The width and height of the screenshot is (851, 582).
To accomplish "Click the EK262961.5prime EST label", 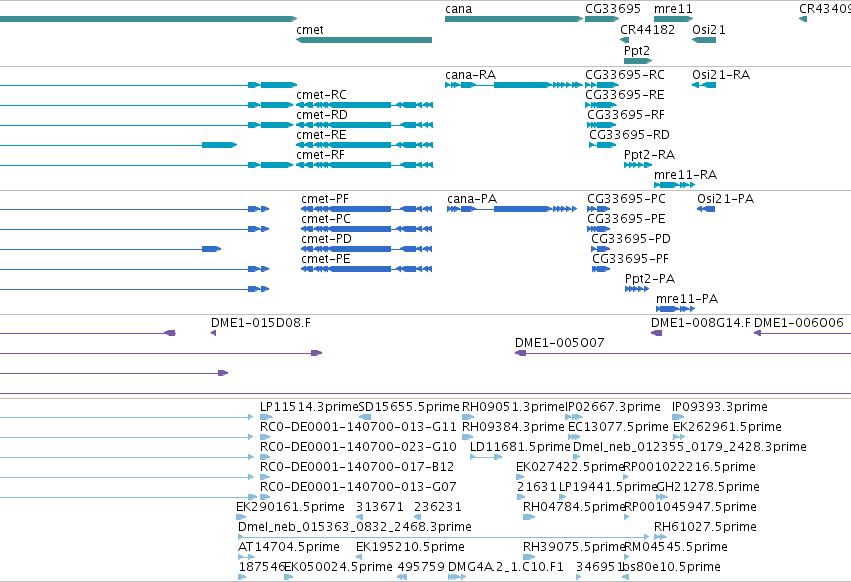I will click(727, 427).
